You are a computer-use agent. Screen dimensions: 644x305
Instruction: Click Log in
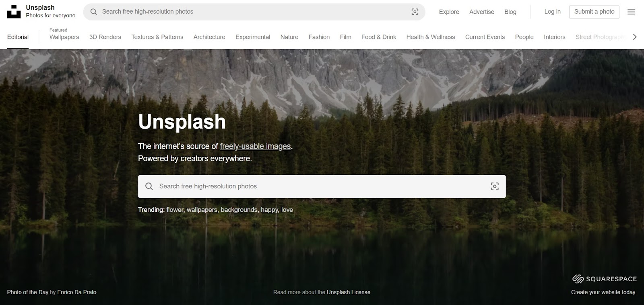552,12
